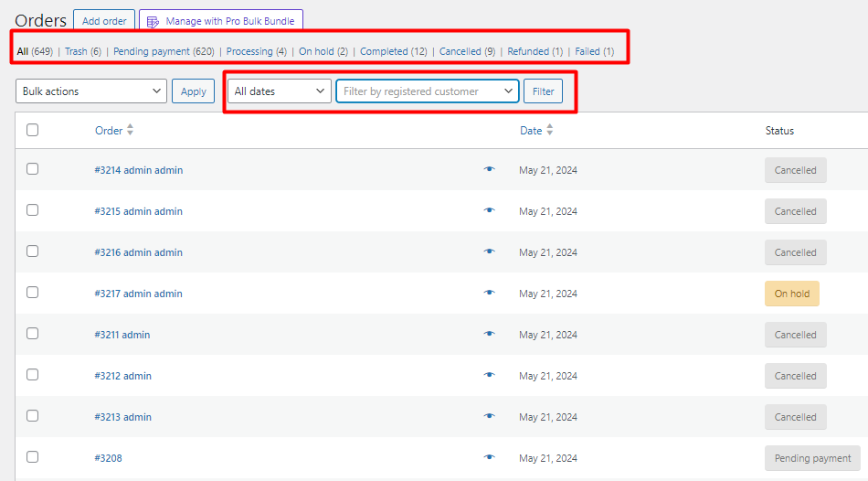The image size is (868, 481).
Task: Show Pending payment (620) orders
Action: (x=164, y=51)
